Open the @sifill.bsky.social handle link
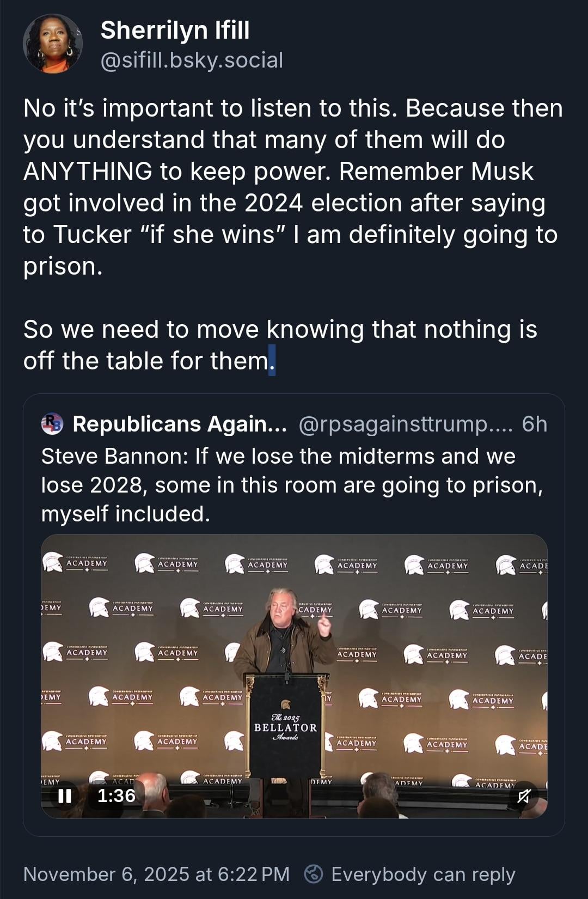Viewport: 588px width, 899px height. (x=192, y=60)
